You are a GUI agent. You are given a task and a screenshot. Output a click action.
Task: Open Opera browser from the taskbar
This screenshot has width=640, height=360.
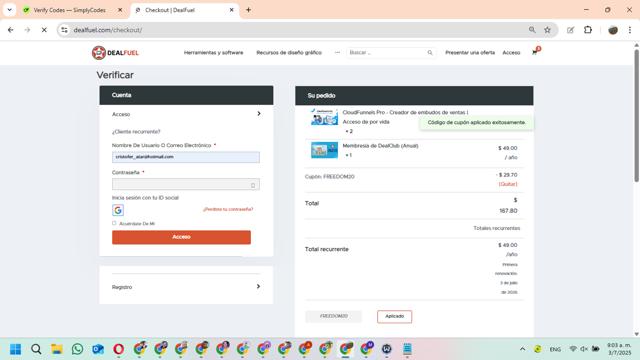tap(119, 349)
